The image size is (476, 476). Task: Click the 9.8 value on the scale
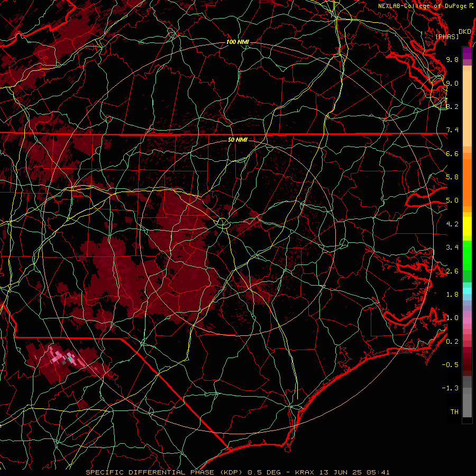pos(452,59)
